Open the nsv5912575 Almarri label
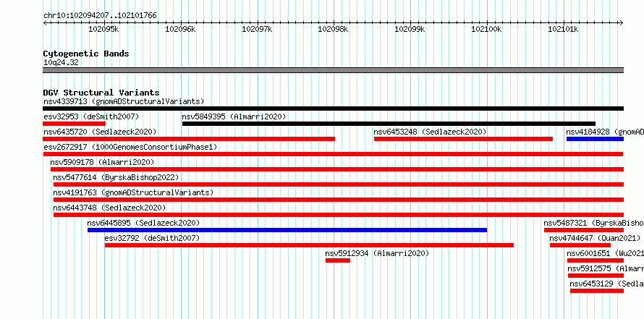This screenshot has height=319, width=644. (606, 268)
